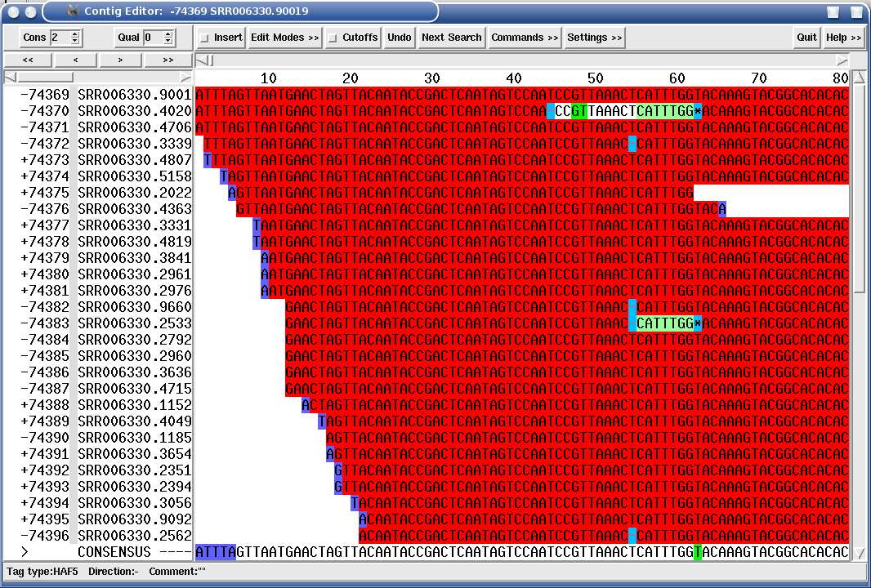Select read SRR006330.9660 in row -74382
The image size is (871, 588).
tap(135, 307)
